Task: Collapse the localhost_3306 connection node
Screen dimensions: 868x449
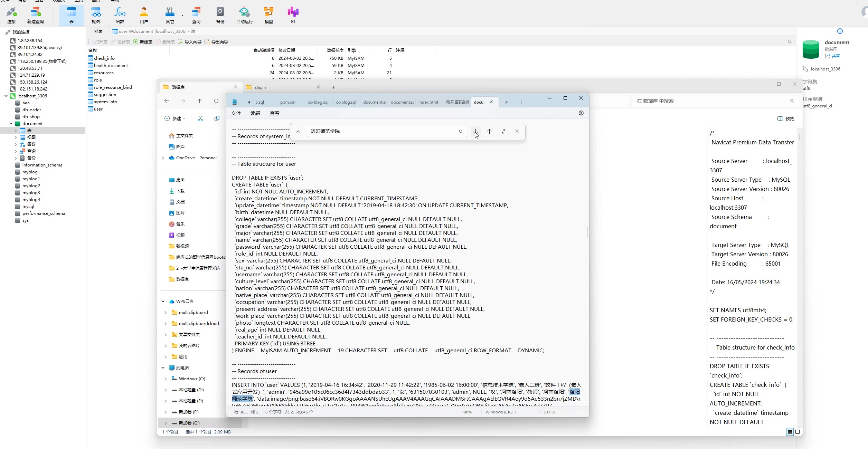Action: click(6, 96)
